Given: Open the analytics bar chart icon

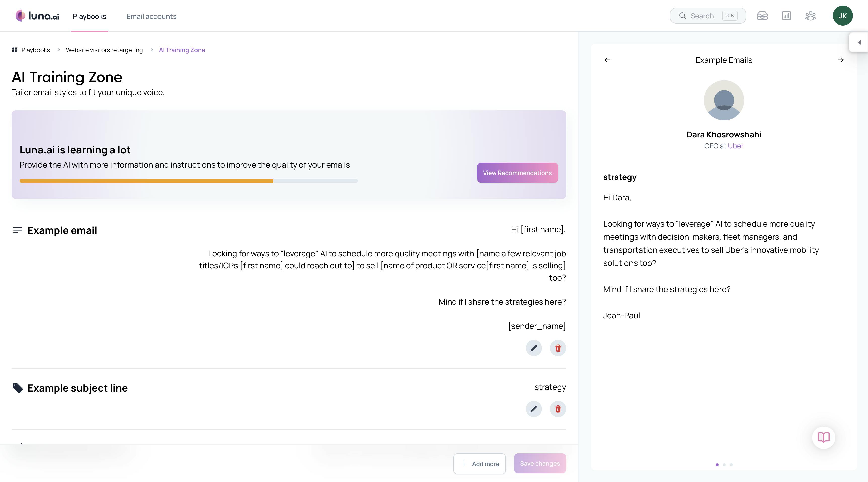Looking at the screenshot, I should point(786,16).
